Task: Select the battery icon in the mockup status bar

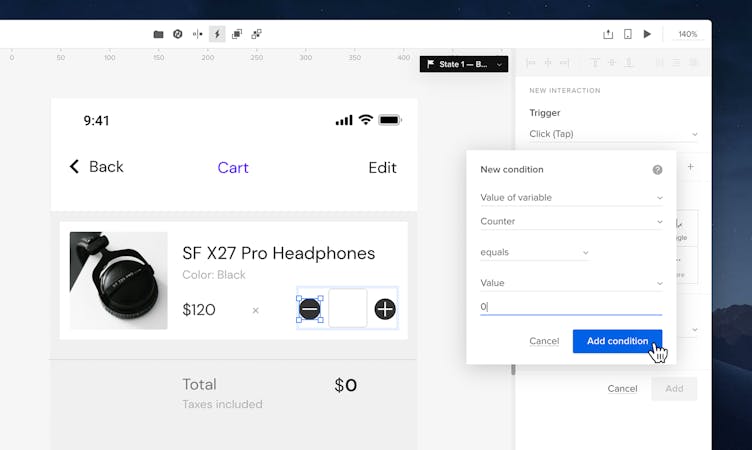Action: [390, 120]
